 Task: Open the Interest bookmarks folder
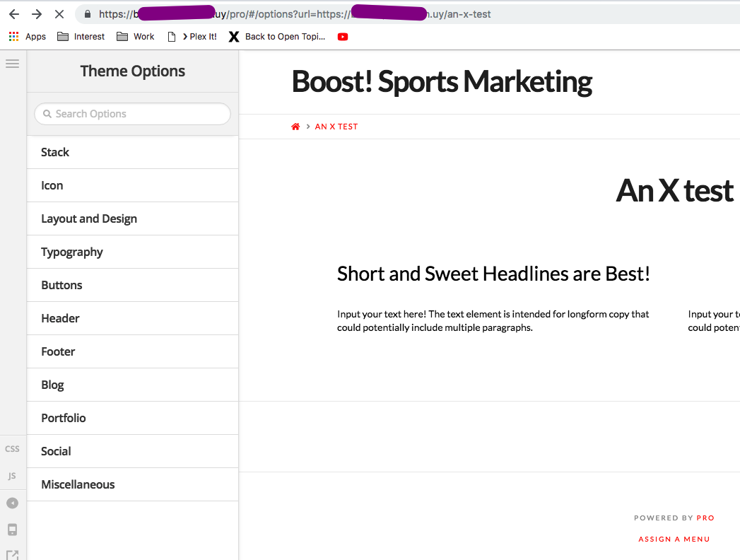tap(81, 37)
